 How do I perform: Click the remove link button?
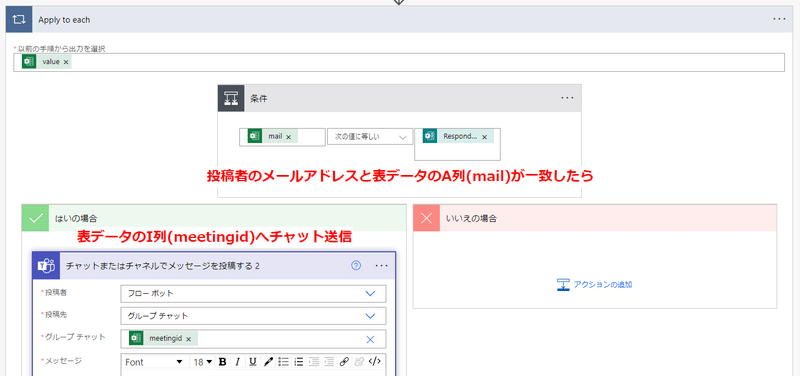click(x=359, y=362)
